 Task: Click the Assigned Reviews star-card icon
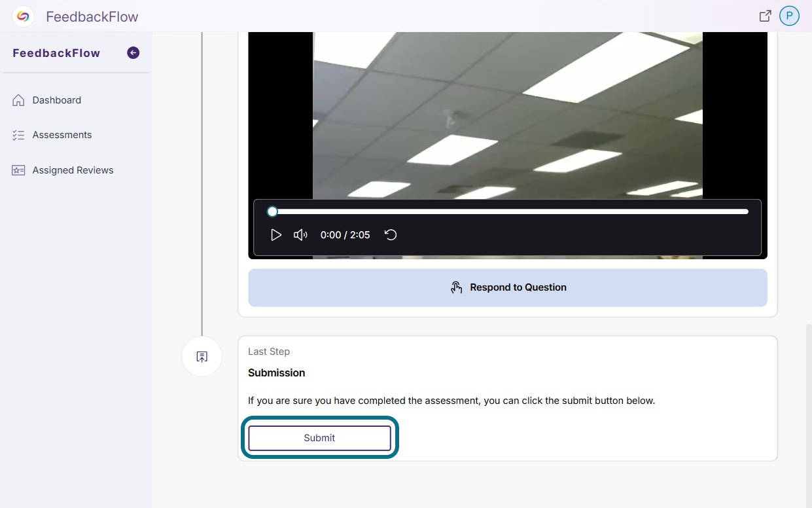click(18, 170)
